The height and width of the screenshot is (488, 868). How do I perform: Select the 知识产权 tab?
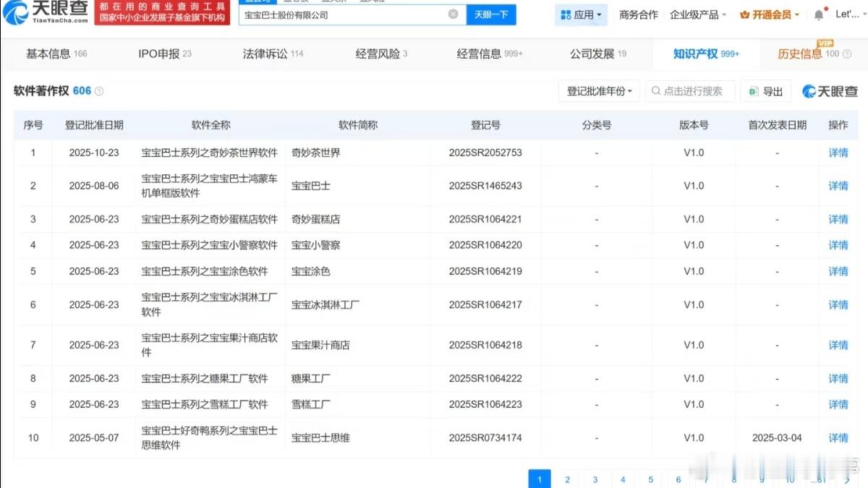pos(706,53)
